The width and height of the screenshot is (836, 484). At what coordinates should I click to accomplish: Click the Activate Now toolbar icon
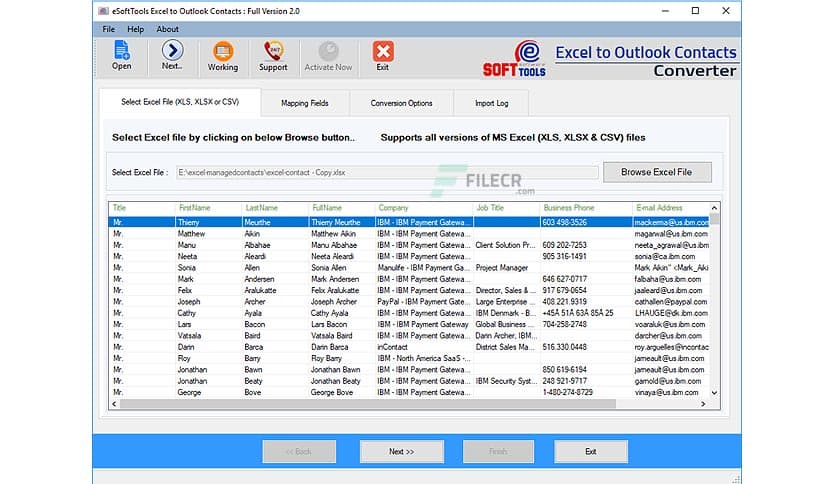click(328, 56)
